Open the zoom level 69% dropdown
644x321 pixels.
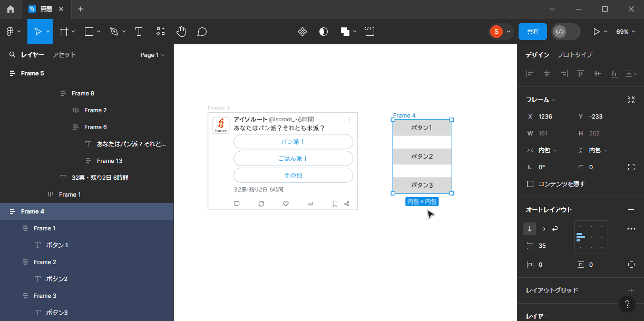(x=626, y=32)
